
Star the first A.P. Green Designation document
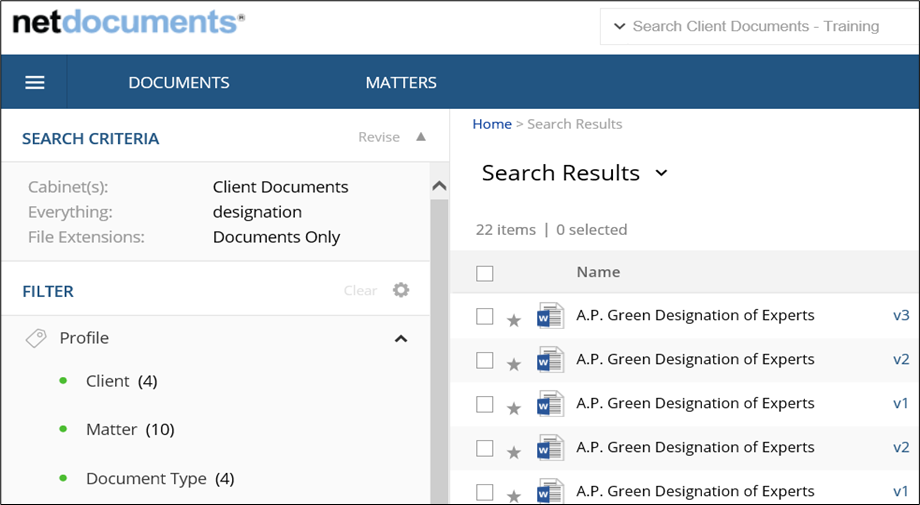point(514,320)
